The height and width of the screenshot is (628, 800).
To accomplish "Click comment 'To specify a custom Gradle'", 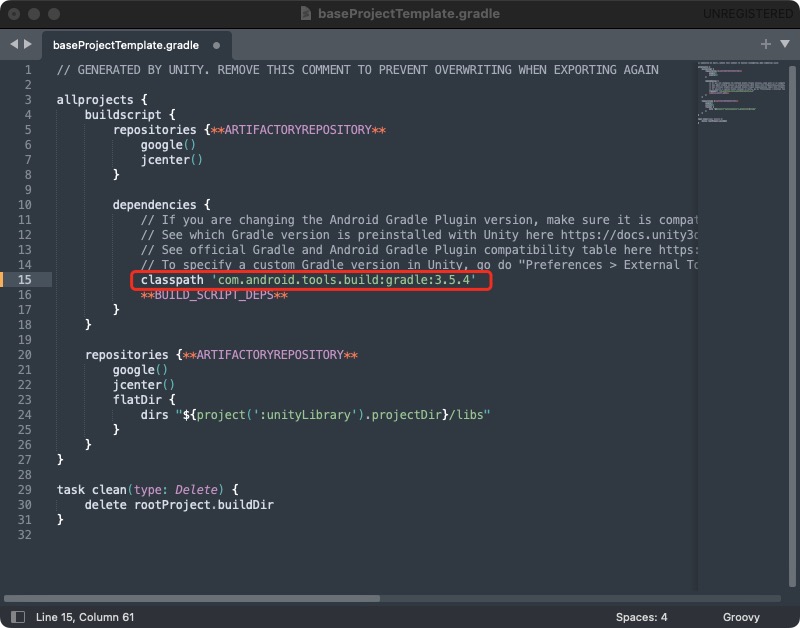I will click(419, 265).
